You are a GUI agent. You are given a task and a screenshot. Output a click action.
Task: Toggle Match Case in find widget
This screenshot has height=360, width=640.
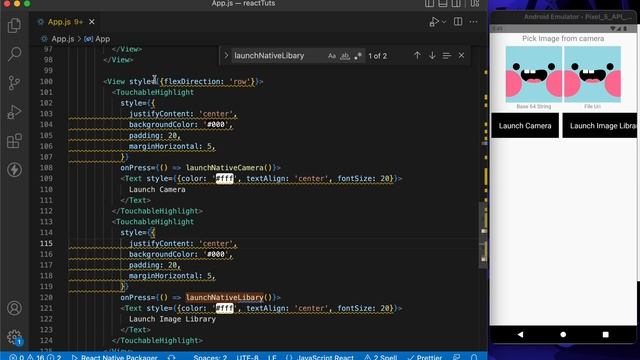pos(332,56)
